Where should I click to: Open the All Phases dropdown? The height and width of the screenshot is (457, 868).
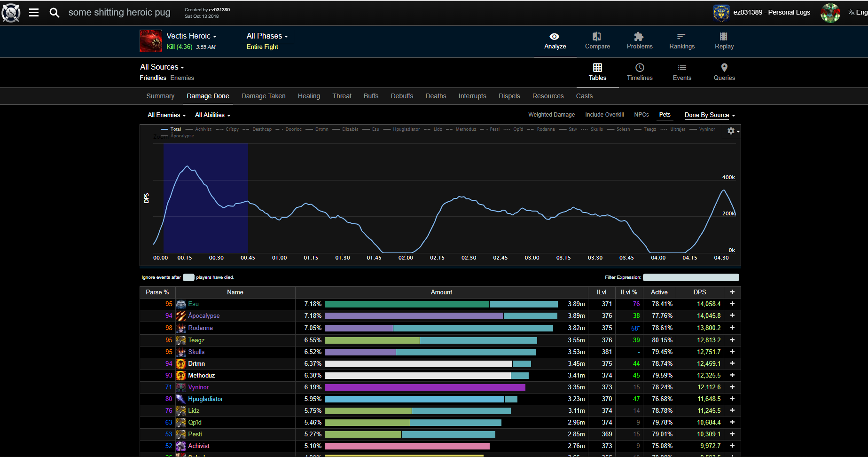267,36
